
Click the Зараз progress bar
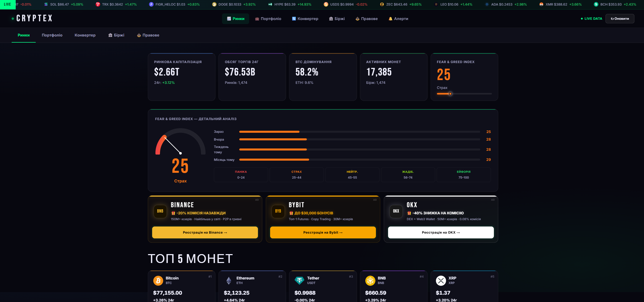(360, 132)
